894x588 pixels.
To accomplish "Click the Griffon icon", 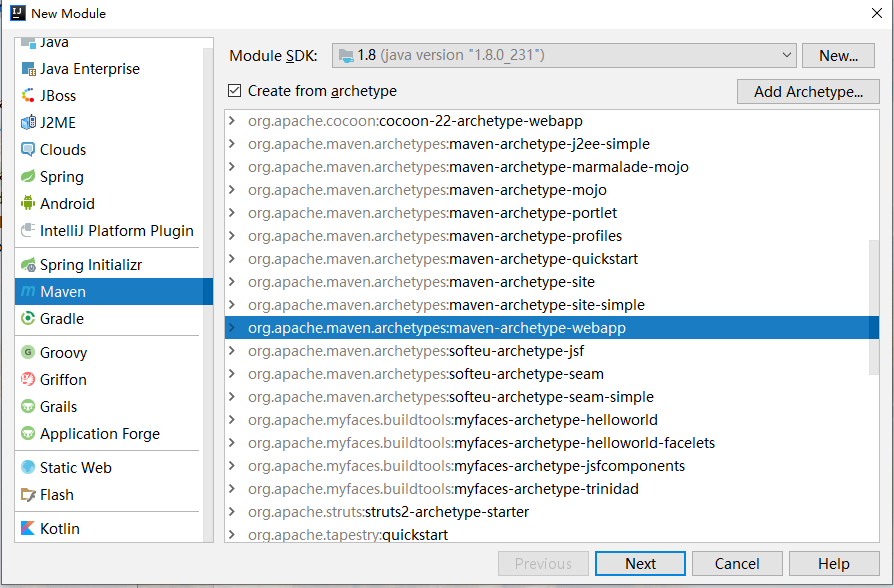I will [28, 379].
